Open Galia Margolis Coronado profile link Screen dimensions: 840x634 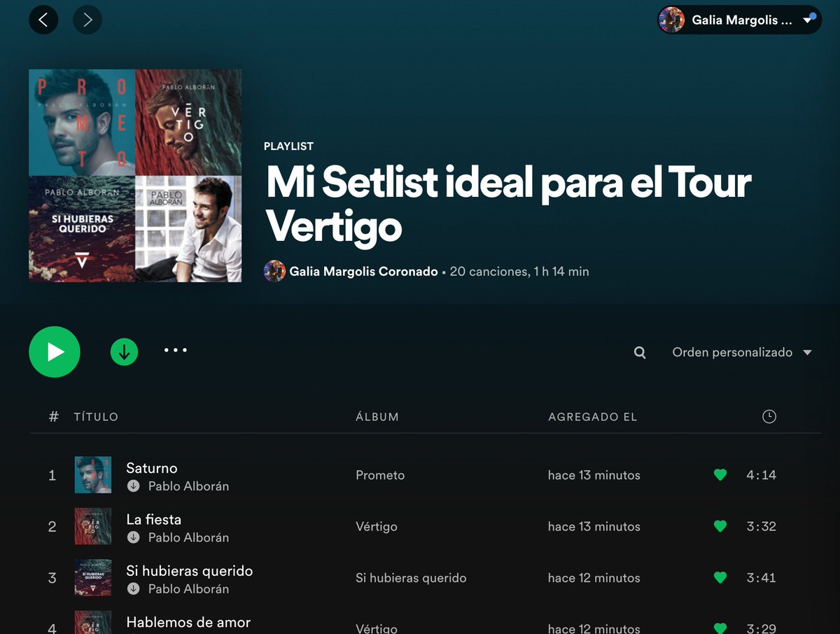tap(364, 271)
